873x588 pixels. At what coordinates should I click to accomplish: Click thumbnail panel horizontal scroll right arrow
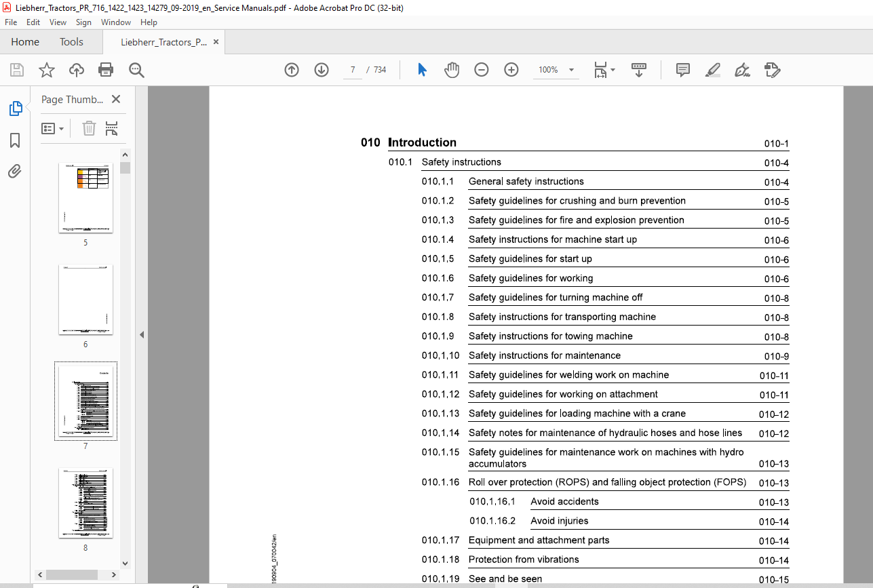pyautogui.click(x=113, y=574)
